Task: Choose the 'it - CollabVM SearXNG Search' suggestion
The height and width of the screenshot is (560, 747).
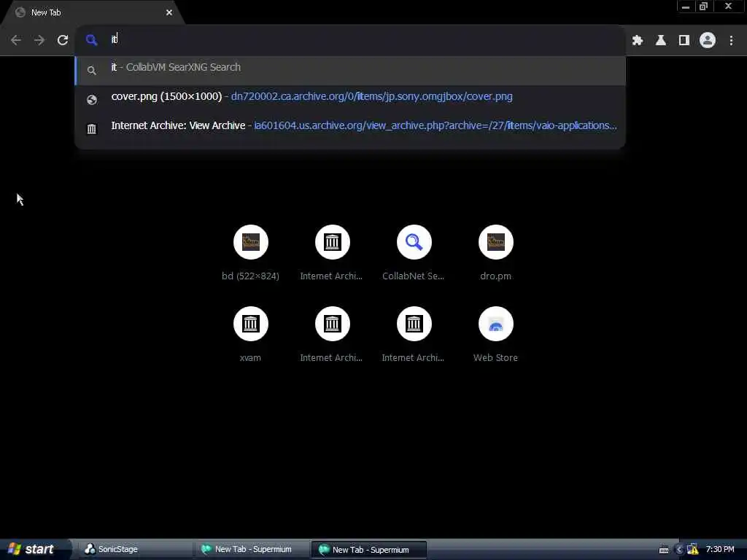Action: point(350,71)
